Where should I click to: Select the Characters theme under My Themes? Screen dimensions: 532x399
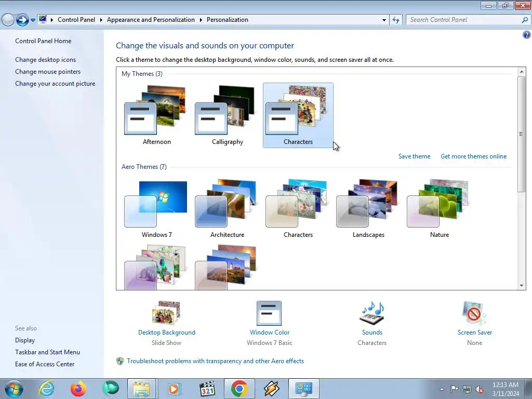[298, 115]
